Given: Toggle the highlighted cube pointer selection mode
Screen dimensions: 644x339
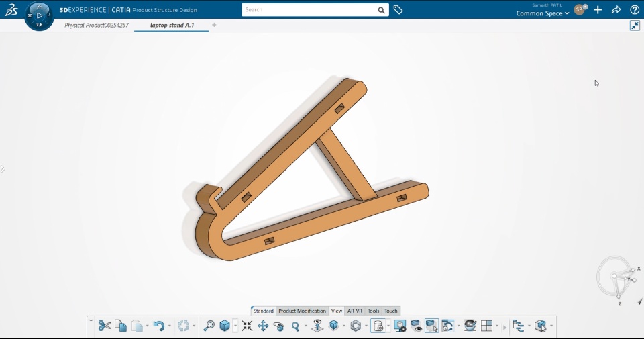Looking at the screenshot, I should [x=431, y=326].
